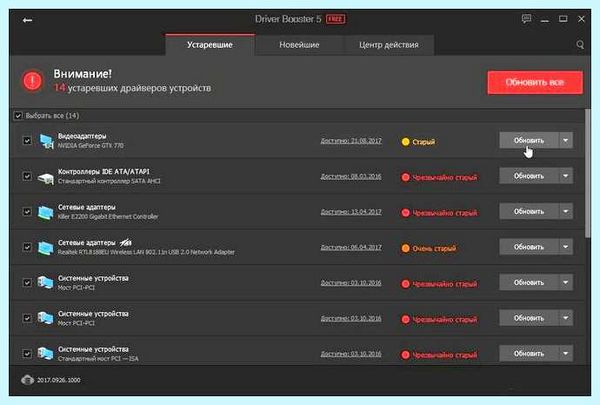600x405 pixels.
Task: Click the Стандартный мост PCI—ISA device icon
Action: coord(46,353)
